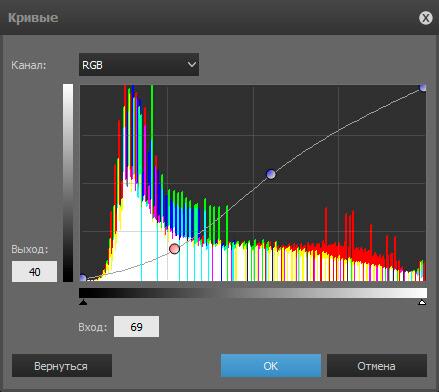Image resolution: width=439 pixels, height=392 pixels.
Task: Click the Кривые title bar text
Action: click(x=33, y=18)
